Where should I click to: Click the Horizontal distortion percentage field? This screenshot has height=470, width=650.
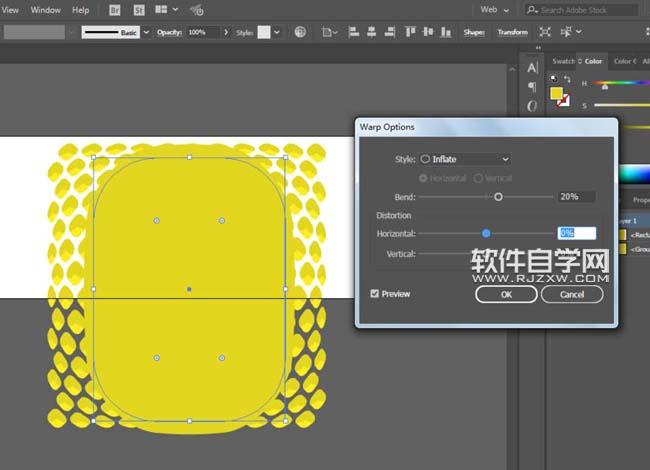(576, 233)
